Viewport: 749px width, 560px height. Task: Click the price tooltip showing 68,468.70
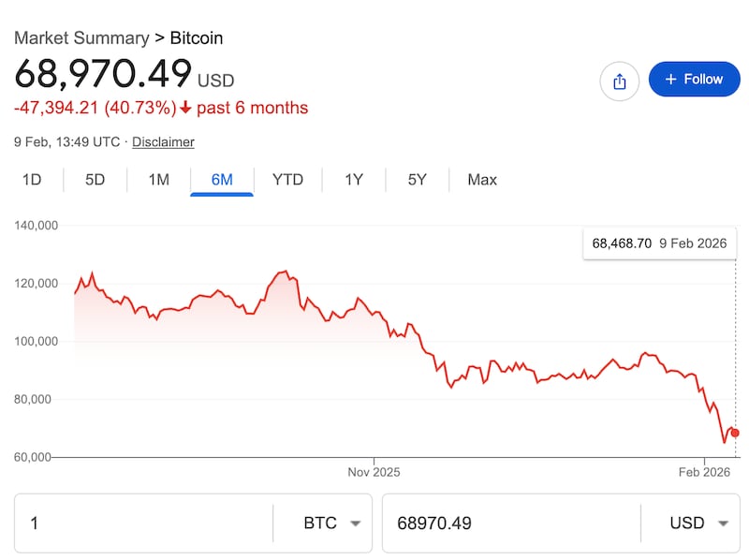point(659,243)
